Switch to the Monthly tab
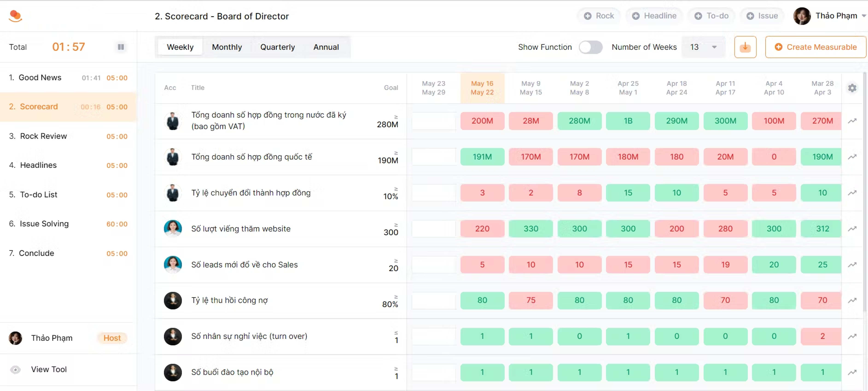The width and height of the screenshot is (868, 391). tap(227, 47)
